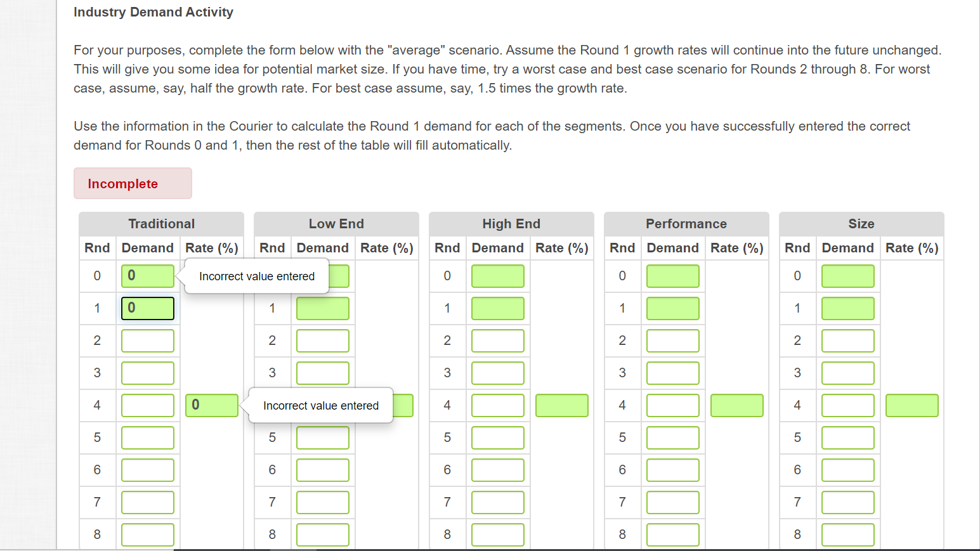980x551 pixels.
Task: Click the Size Round 1 demand field
Action: click(x=848, y=308)
